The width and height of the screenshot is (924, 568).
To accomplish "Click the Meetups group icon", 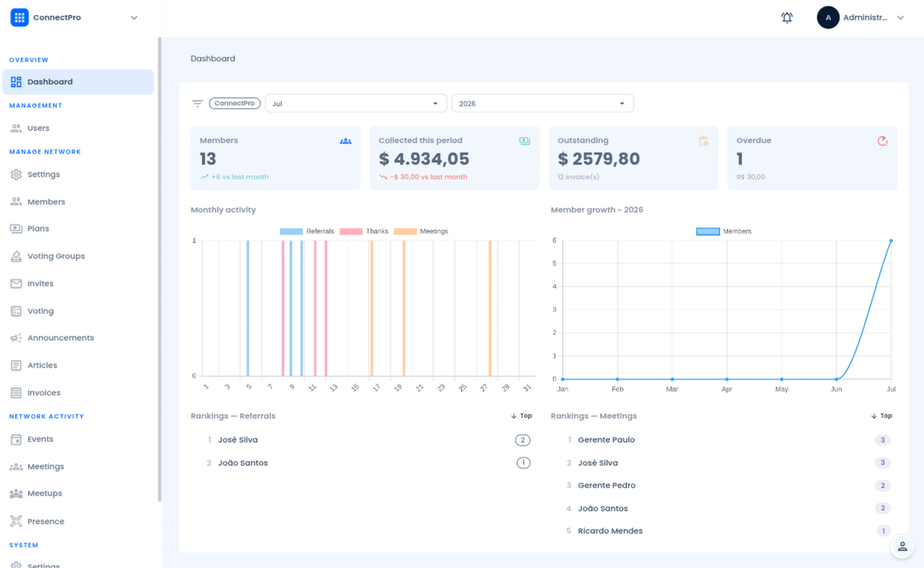I will tap(16, 493).
